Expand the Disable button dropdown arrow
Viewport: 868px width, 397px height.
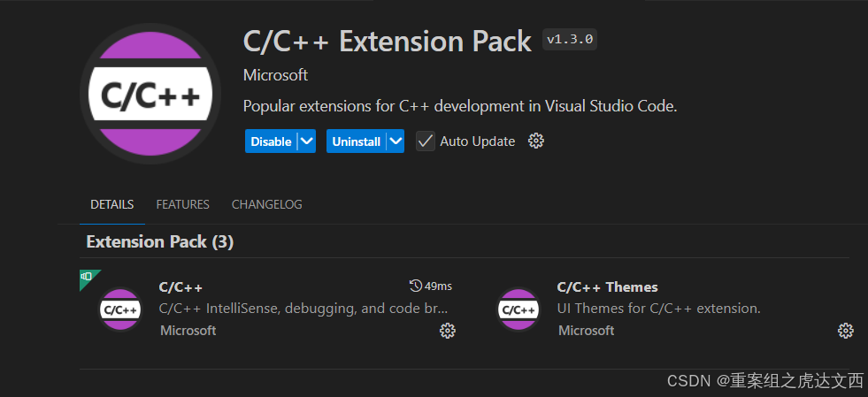[305, 141]
